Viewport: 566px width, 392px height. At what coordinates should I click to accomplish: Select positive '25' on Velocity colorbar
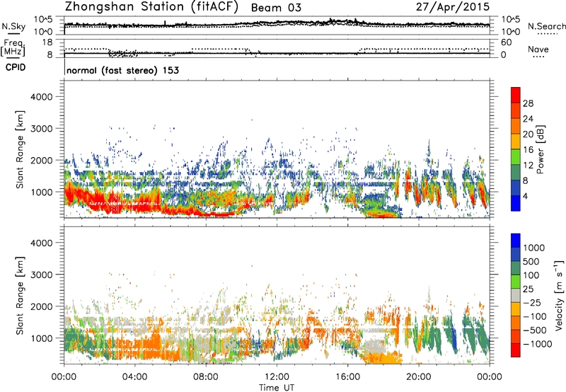point(529,289)
